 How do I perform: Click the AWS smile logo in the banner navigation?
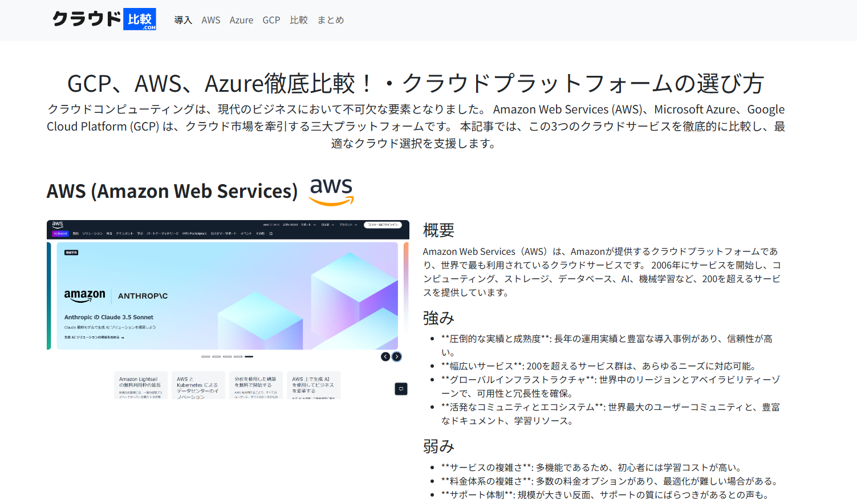click(x=58, y=225)
